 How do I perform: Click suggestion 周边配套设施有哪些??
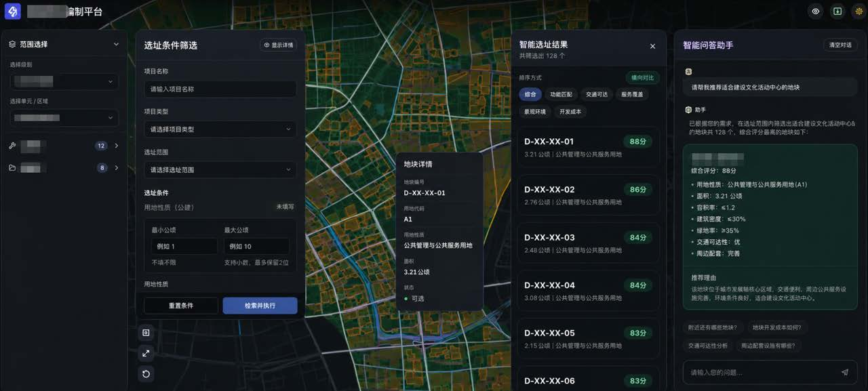(768, 346)
